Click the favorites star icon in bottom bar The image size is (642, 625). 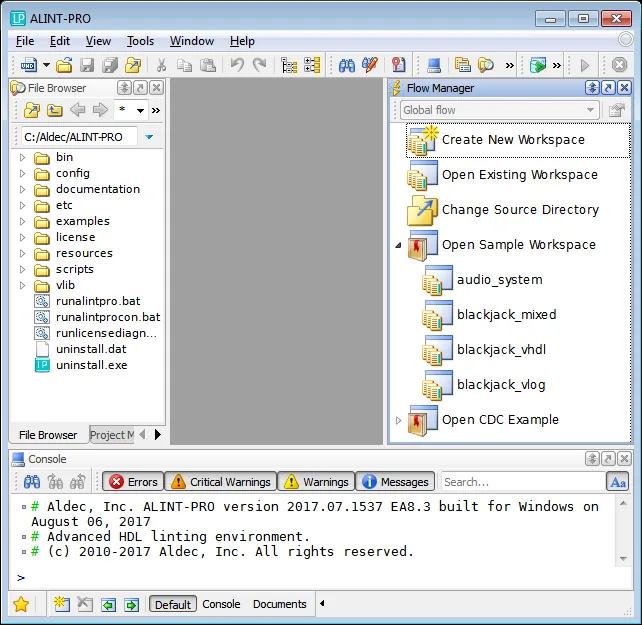click(x=21, y=604)
